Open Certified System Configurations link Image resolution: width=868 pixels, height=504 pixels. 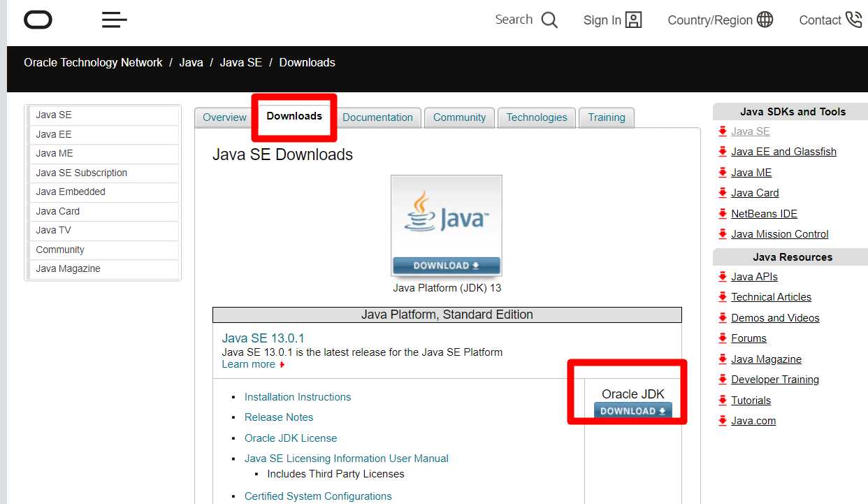318,496
